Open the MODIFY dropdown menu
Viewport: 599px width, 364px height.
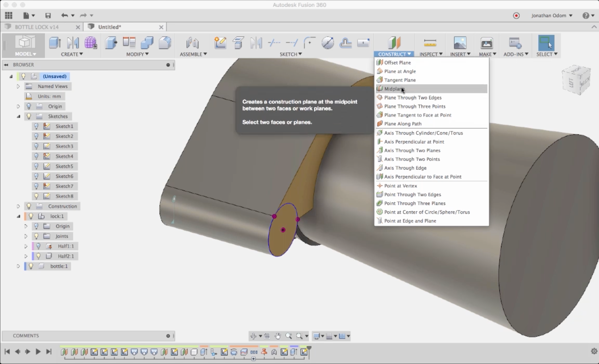point(137,54)
